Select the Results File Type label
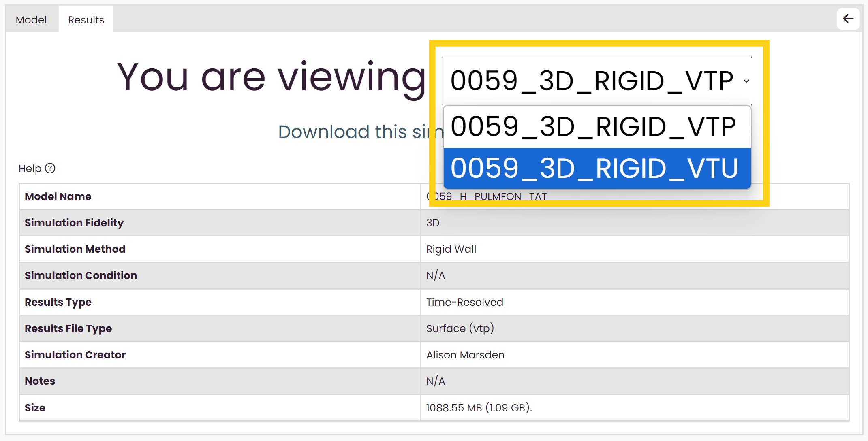 (x=68, y=328)
